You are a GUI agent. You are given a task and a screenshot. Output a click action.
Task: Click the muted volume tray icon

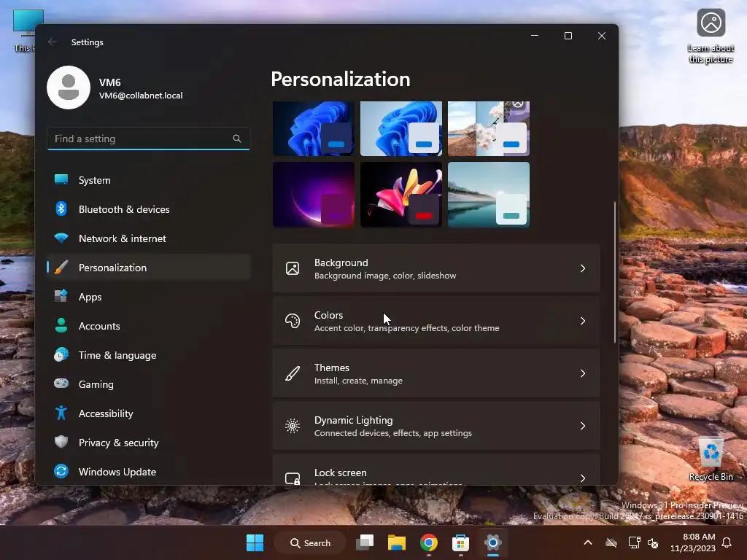pyautogui.click(x=653, y=542)
